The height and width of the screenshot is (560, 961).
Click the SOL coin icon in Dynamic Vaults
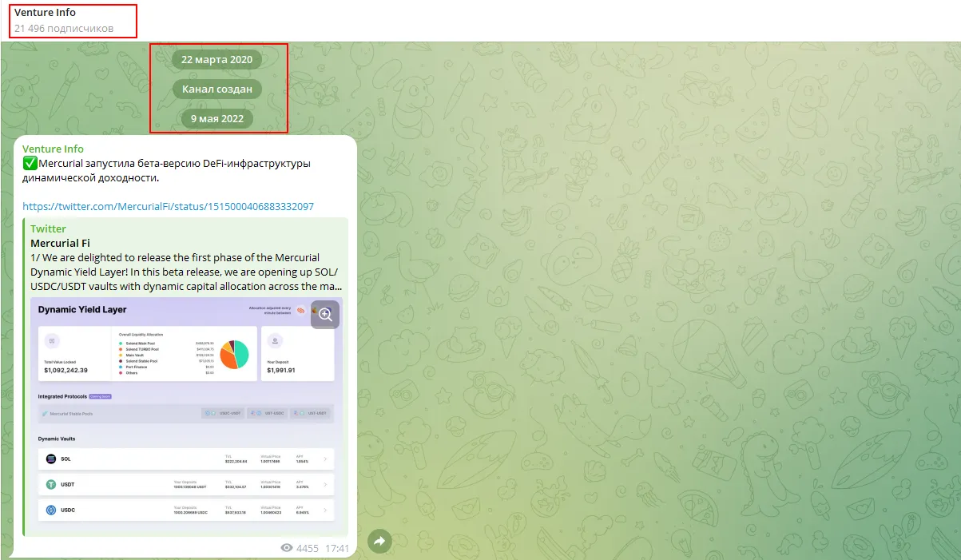pyautogui.click(x=51, y=459)
